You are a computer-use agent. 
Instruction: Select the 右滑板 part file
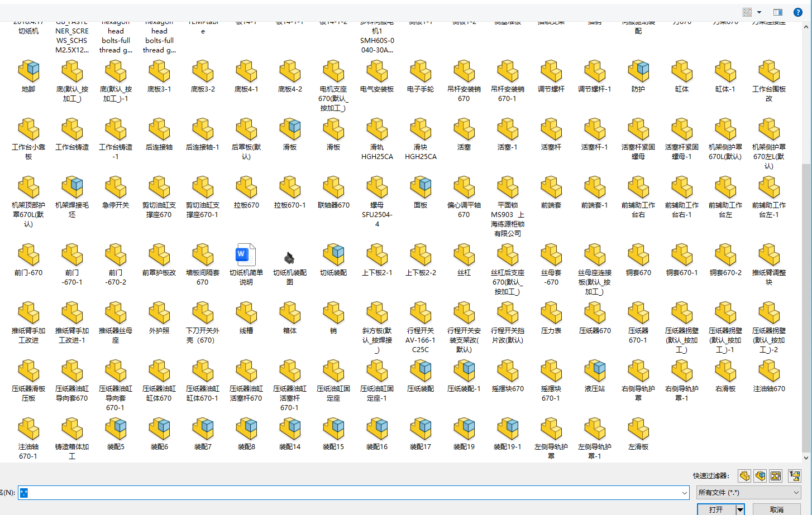725,377
